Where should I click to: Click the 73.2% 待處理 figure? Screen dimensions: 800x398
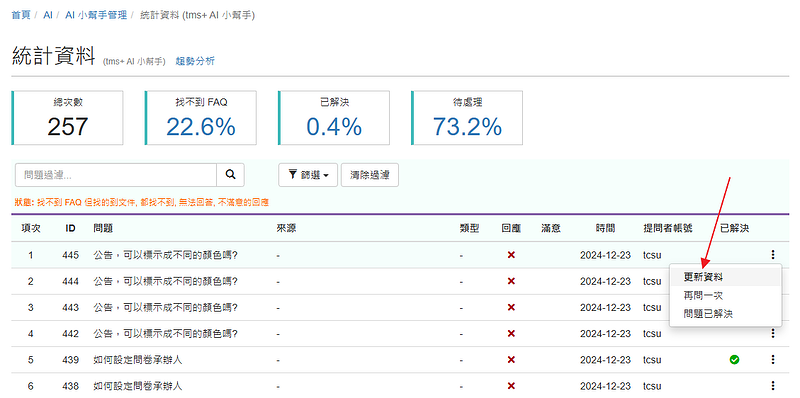[467, 126]
